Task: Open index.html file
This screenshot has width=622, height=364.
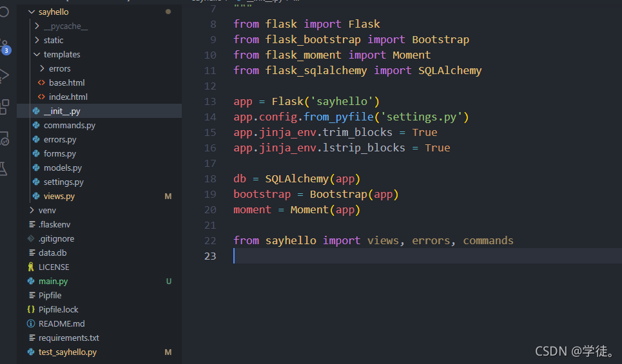Action: (x=68, y=97)
